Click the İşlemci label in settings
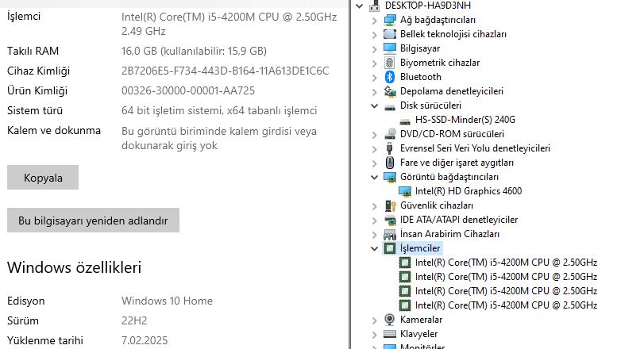 click(x=23, y=17)
